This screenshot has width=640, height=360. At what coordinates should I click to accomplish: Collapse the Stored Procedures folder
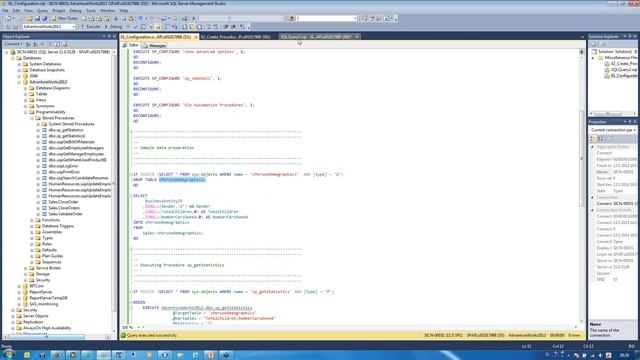(x=32, y=118)
